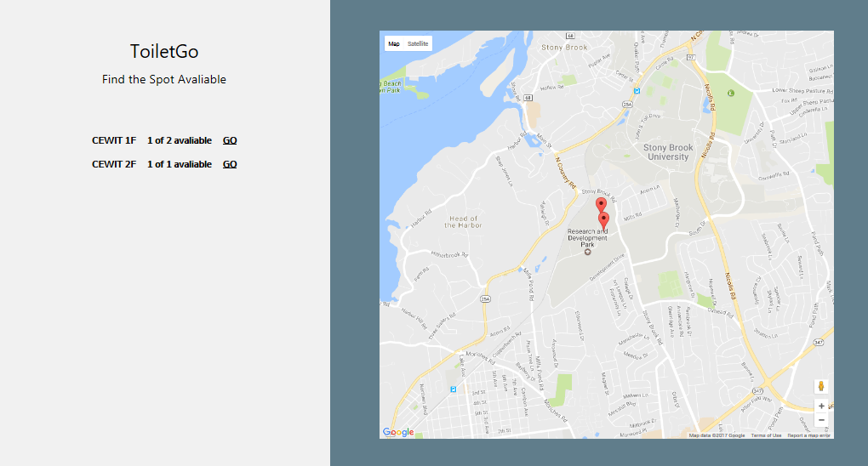
Task: Click the CEWIT 2F label
Action: coord(114,164)
